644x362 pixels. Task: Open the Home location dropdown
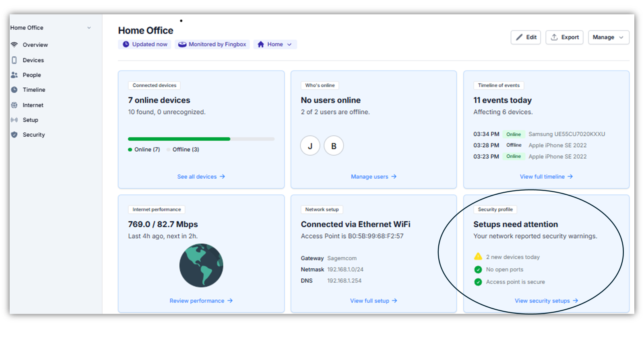click(x=275, y=44)
